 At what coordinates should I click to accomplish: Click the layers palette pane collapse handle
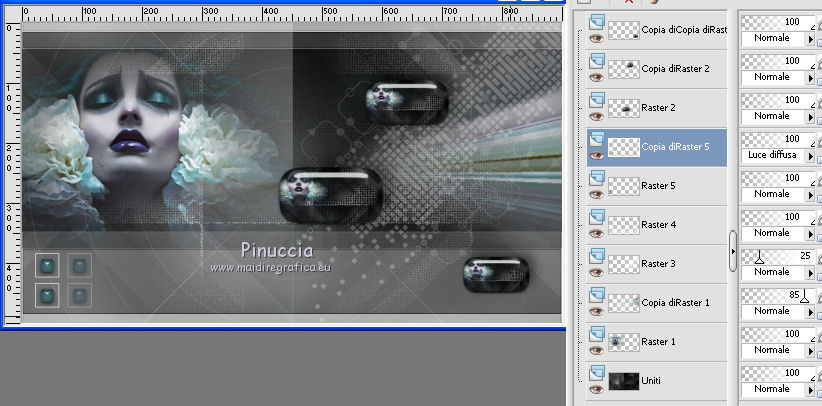click(x=733, y=251)
